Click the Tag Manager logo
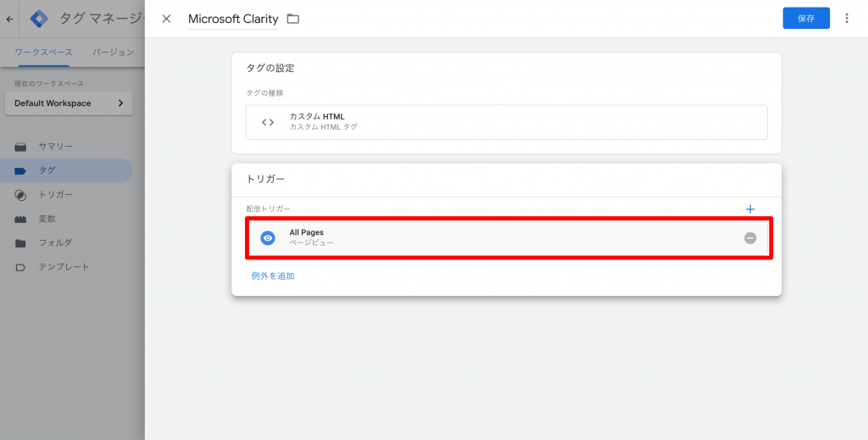The width and height of the screenshot is (868, 440). click(39, 19)
